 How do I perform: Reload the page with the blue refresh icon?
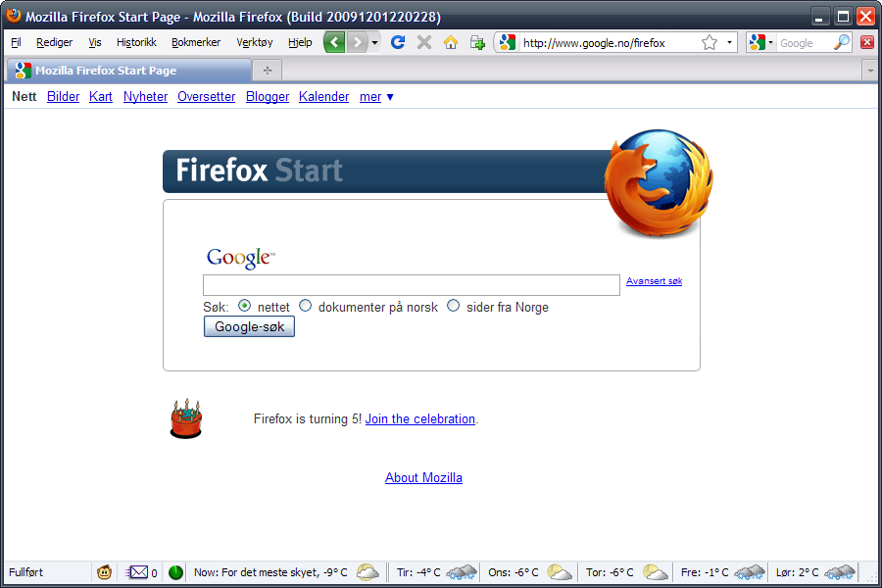398,42
